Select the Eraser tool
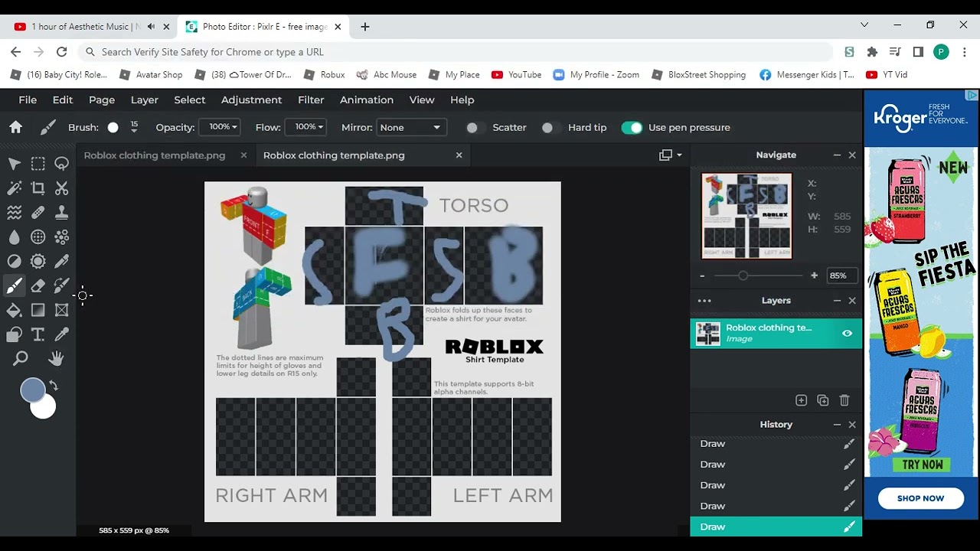Viewport: 980px width, 551px height. click(38, 285)
